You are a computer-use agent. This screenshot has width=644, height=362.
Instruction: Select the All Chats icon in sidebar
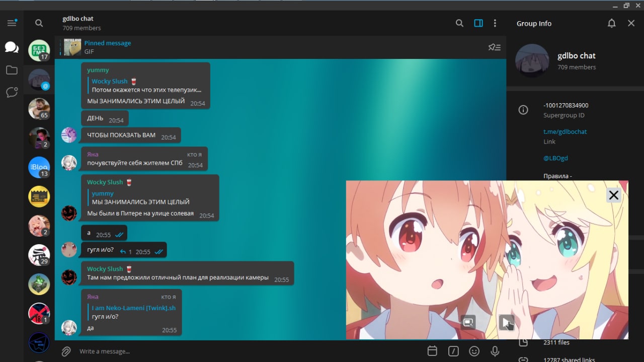(12, 47)
